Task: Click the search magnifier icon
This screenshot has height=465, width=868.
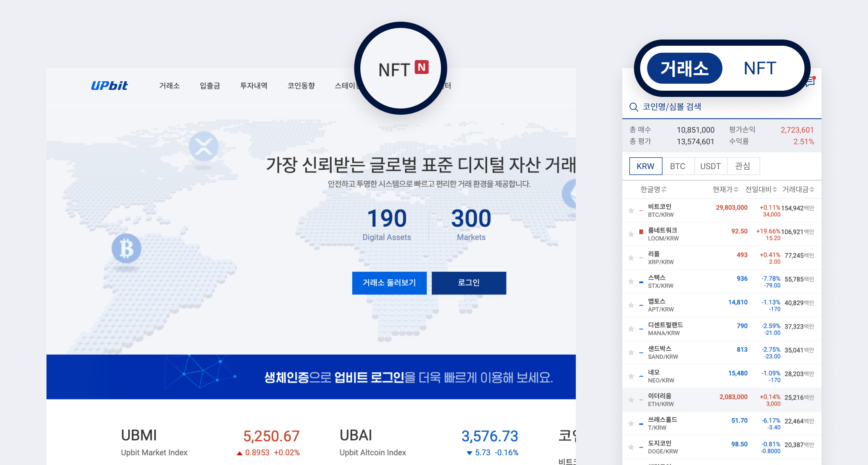Action: click(634, 107)
